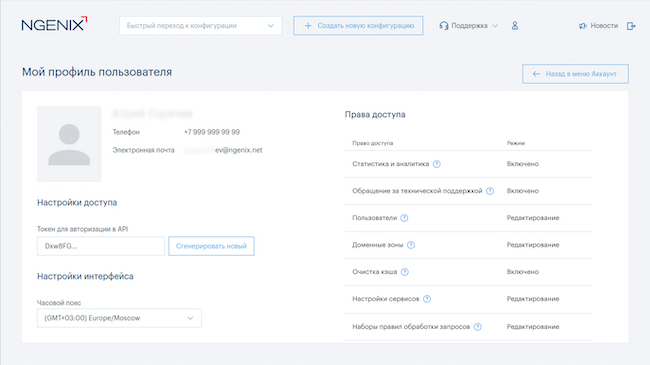Click the phone number +7 999 999 99 99
This screenshot has height=365, width=650.
[212, 132]
